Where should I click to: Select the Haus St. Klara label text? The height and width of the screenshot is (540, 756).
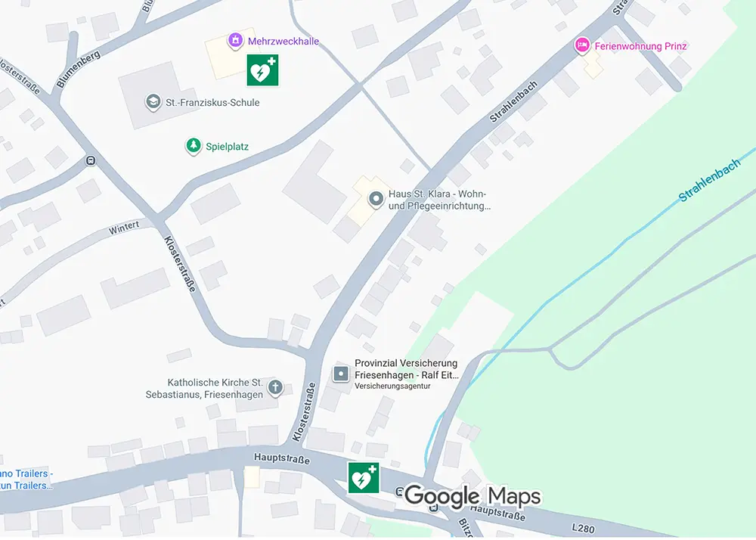click(439, 200)
